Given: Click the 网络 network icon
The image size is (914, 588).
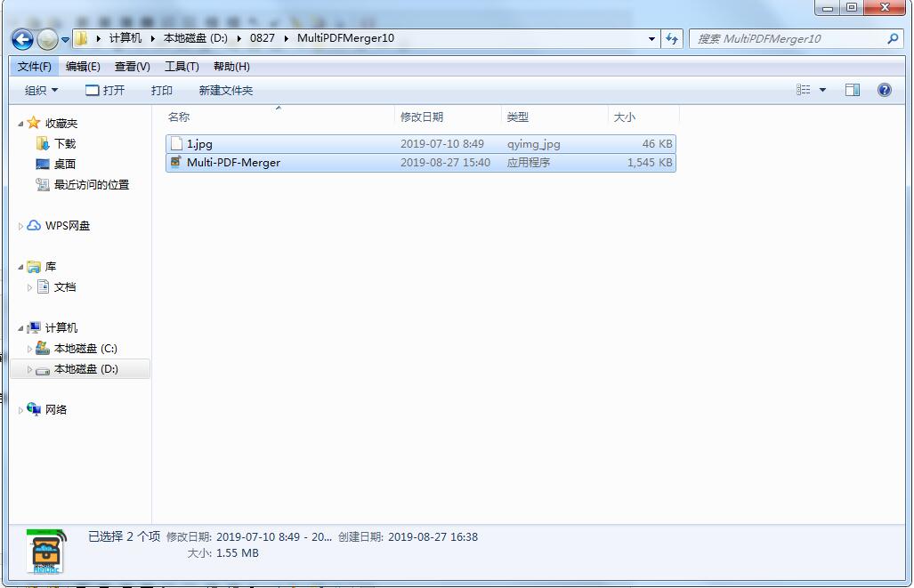Looking at the screenshot, I should coord(34,409).
